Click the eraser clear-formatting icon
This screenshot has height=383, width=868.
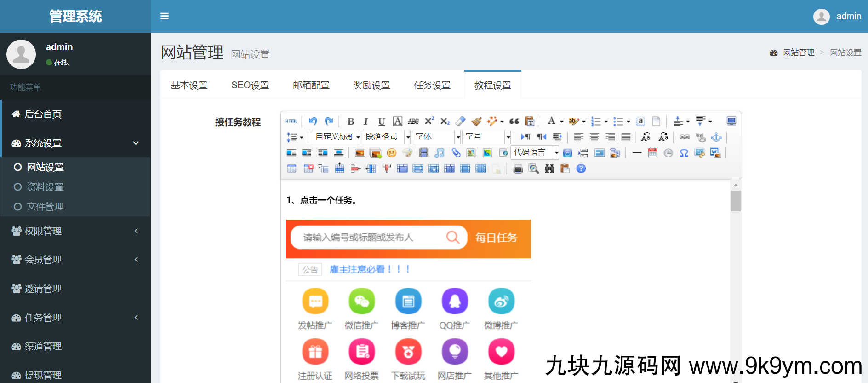point(460,121)
